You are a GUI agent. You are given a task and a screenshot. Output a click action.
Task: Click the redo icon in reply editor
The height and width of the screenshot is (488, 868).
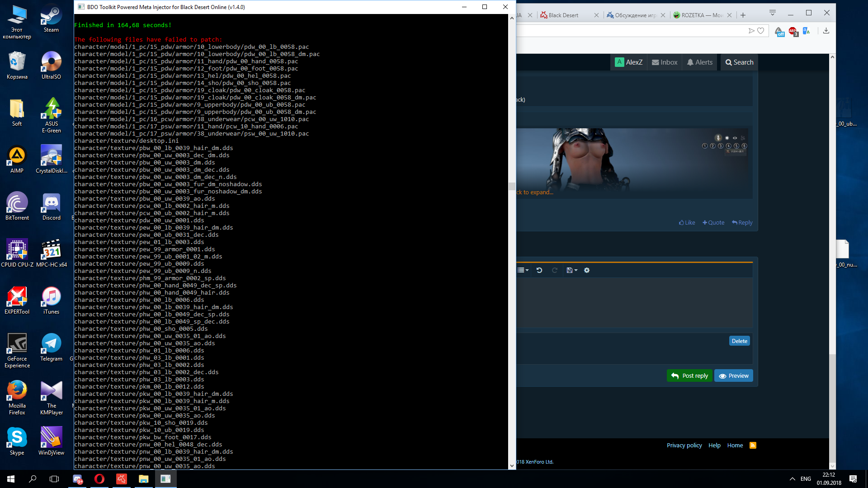tap(554, 270)
